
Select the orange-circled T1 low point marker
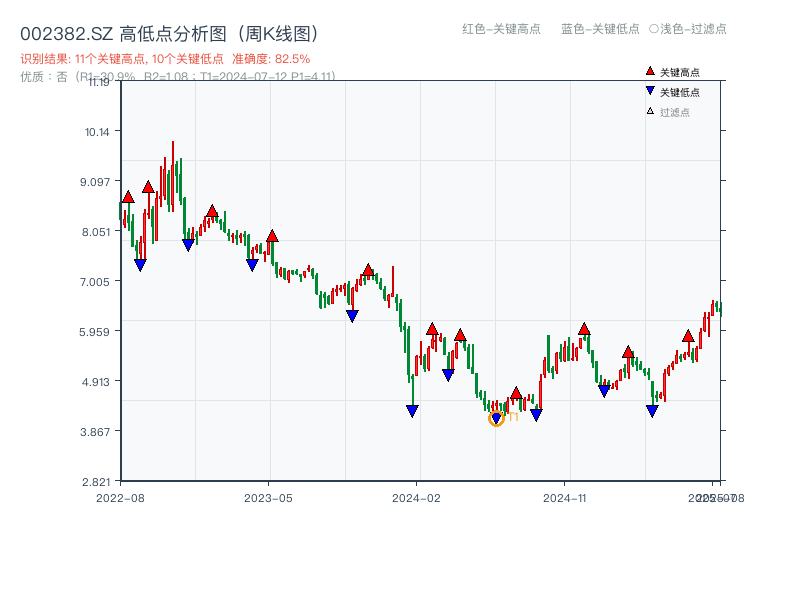[496, 419]
